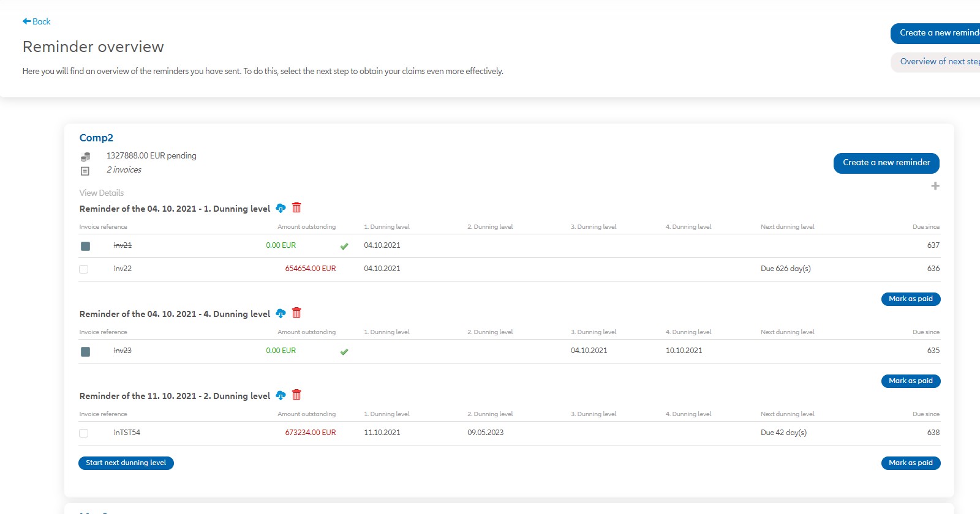
Task: Click the green checkmark next to inv21
Action: (344, 247)
